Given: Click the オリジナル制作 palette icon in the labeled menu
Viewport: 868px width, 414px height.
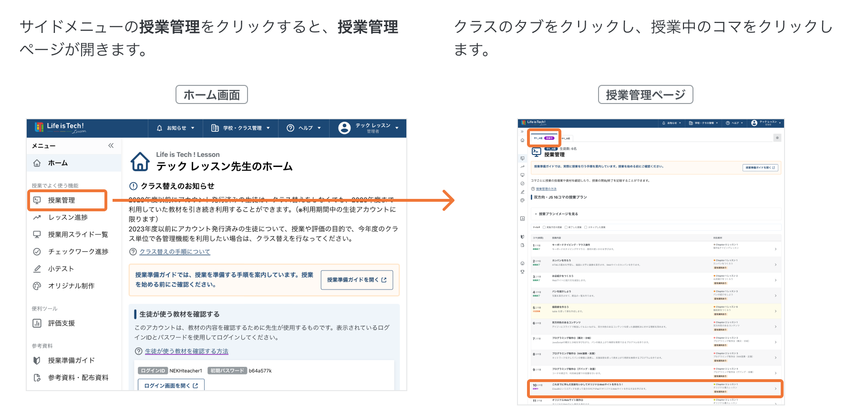Looking at the screenshot, I should point(37,286).
